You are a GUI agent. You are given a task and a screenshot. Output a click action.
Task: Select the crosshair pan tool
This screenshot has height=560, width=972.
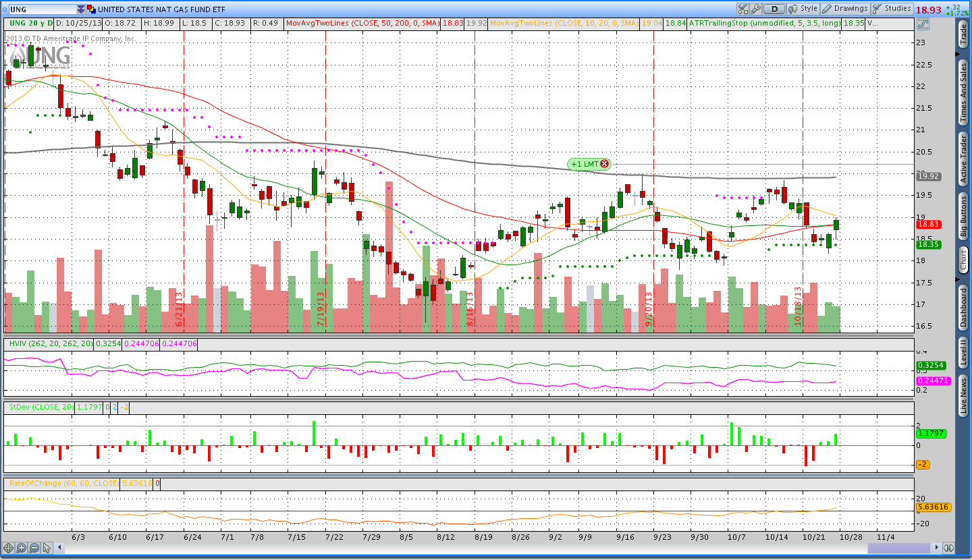click(9, 548)
